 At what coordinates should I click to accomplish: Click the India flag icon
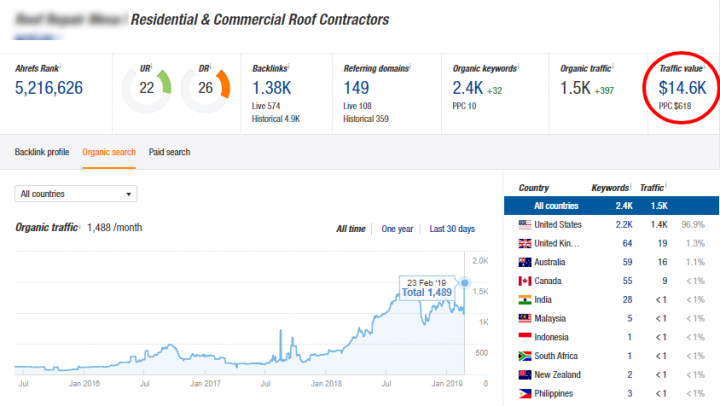524,299
